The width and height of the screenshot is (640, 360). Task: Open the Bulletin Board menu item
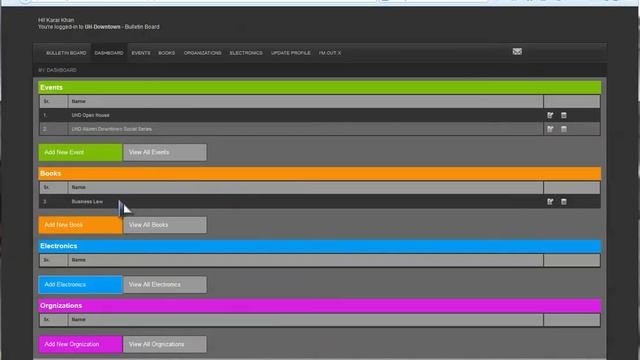(x=66, y=53)
